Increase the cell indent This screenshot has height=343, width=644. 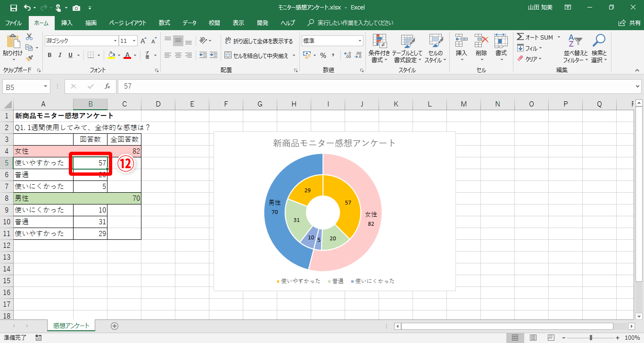[x=214, y=55]
